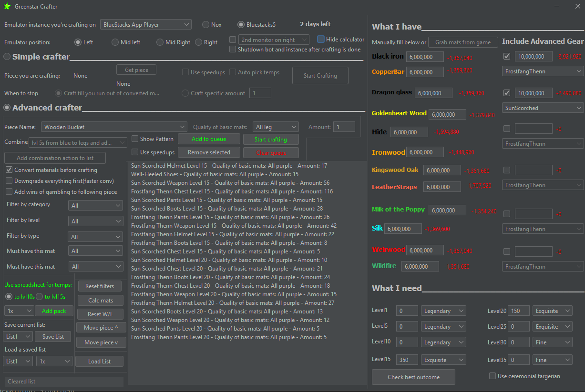
Task: Click the Get piece button
Action: pos(136,70)
